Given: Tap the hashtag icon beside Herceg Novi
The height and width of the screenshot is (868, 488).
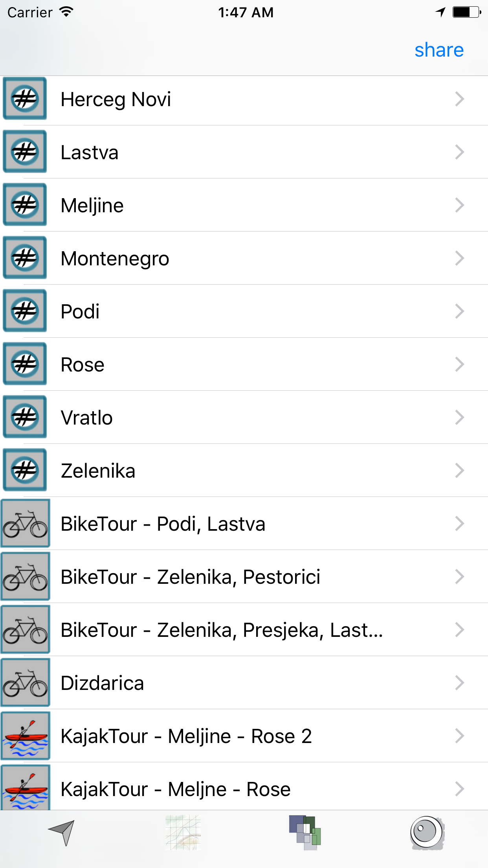Looking at the screenshot, I should coord(25,99).
